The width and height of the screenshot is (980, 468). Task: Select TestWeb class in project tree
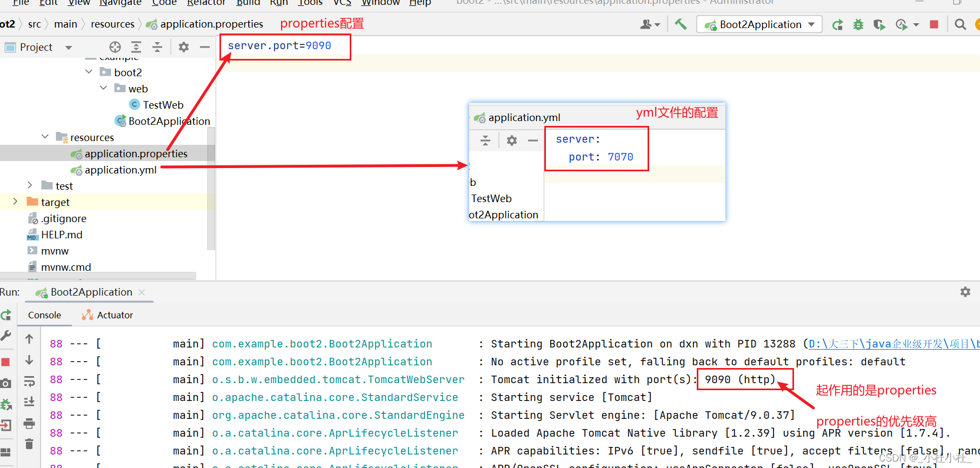pos(157,105)
